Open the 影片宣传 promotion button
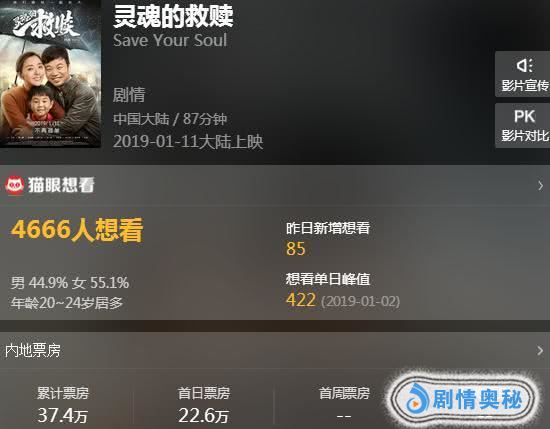The width and height of the screenshot is (550, 429). tap(523, 74)
